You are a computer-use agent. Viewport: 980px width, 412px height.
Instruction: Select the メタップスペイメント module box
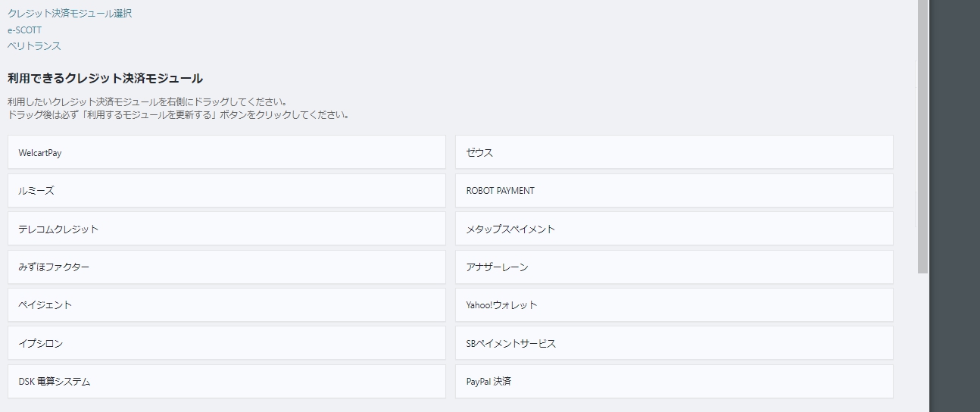674,229
